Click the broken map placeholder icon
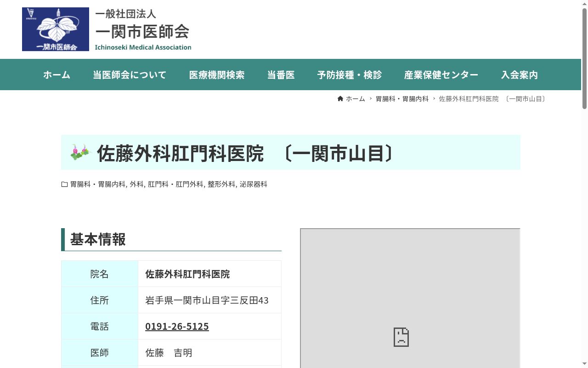588x368 pixels. (x=401, y=337)
